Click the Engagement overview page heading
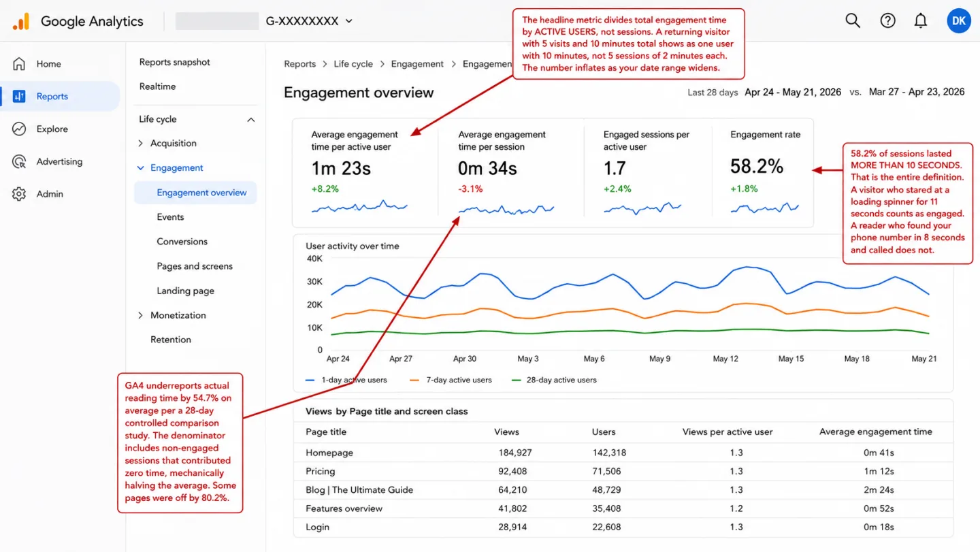 359,93
